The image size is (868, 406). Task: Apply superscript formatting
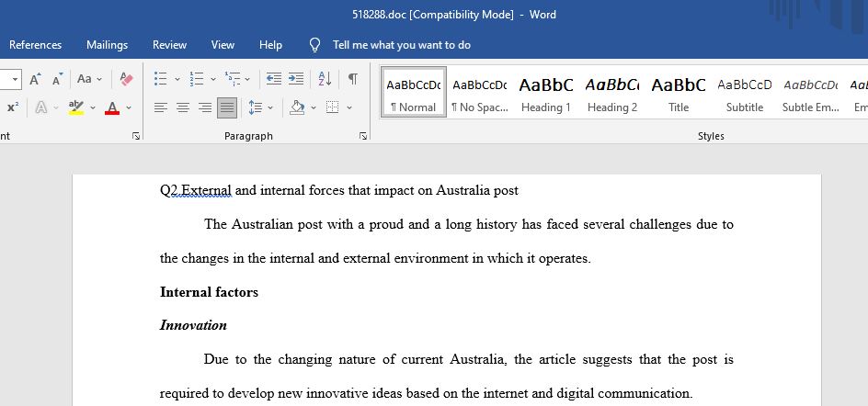click(12, 107)
